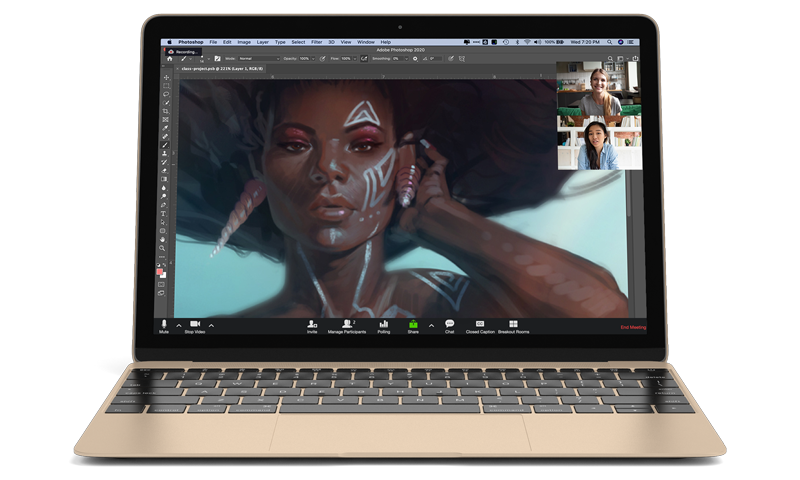Image resolution: width=800 pixels, height=480 pixels.
Task: Toggle pressure for opacity icon
Action: [x=322, y=59]
